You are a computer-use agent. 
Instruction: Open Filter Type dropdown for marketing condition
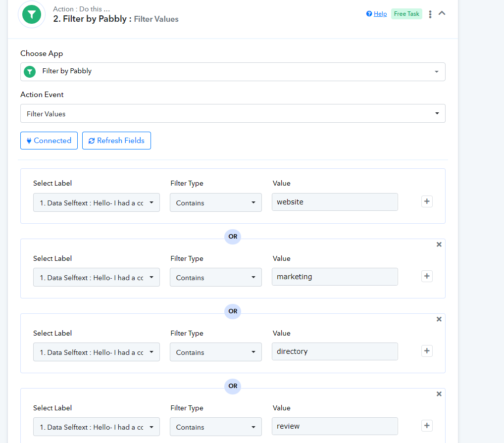point(216,277)
